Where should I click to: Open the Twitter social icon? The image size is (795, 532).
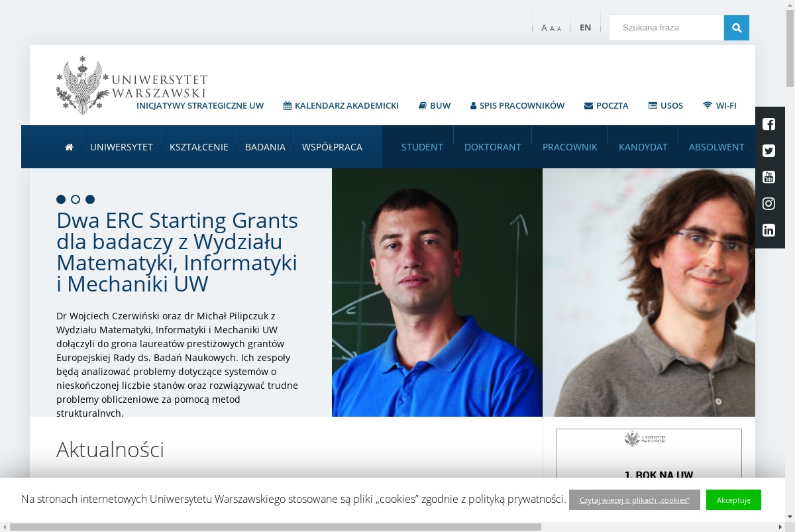(768, 150)
